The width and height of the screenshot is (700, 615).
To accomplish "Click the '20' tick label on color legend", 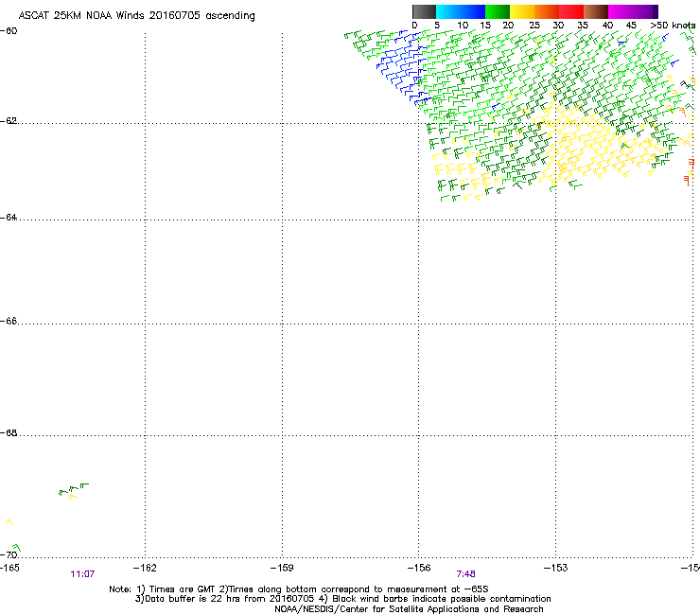I will pos(508,26).
